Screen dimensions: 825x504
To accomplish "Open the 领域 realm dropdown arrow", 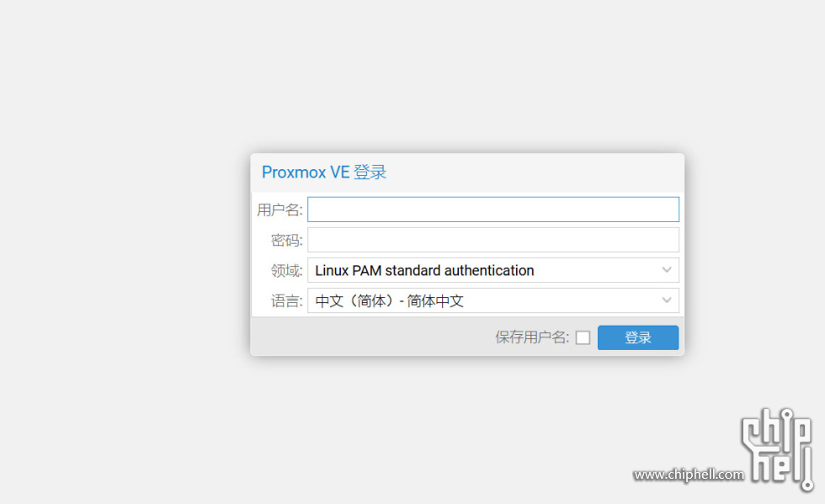I will click(667, 270).
